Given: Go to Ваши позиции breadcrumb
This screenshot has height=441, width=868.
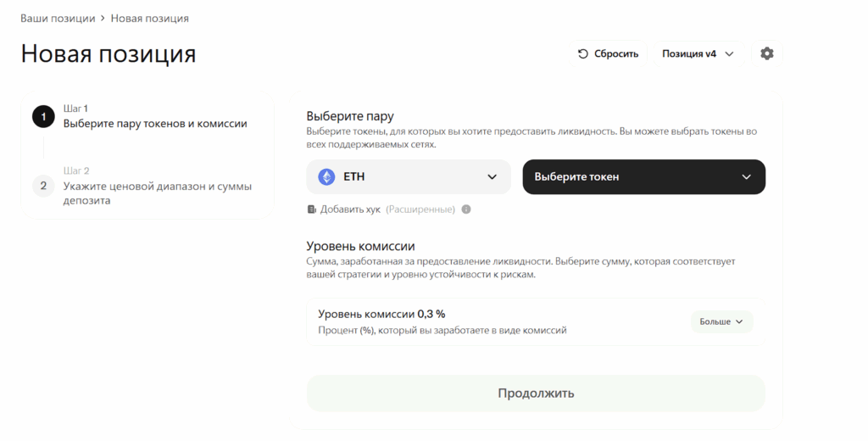Looking at the screenshot, I should 58,18.
